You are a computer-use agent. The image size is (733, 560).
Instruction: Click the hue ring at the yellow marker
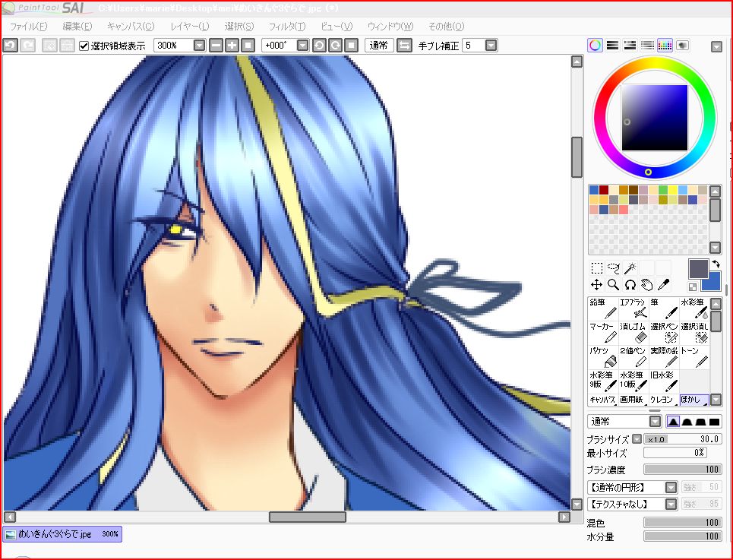click(x=649, y=172)
